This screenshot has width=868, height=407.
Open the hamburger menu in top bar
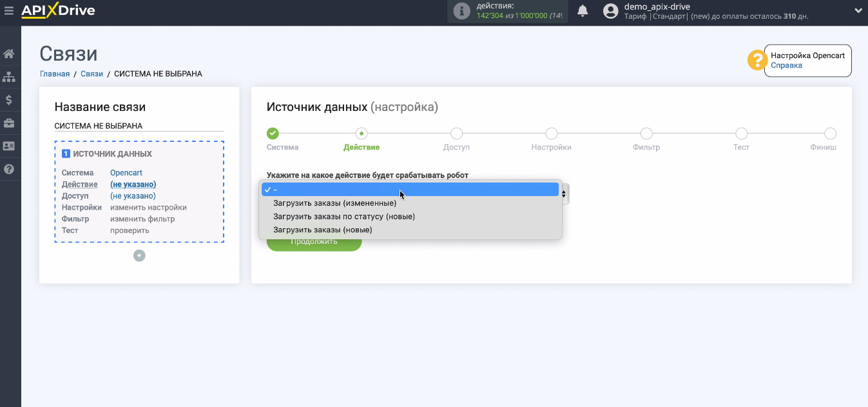[x=9, y=11]
